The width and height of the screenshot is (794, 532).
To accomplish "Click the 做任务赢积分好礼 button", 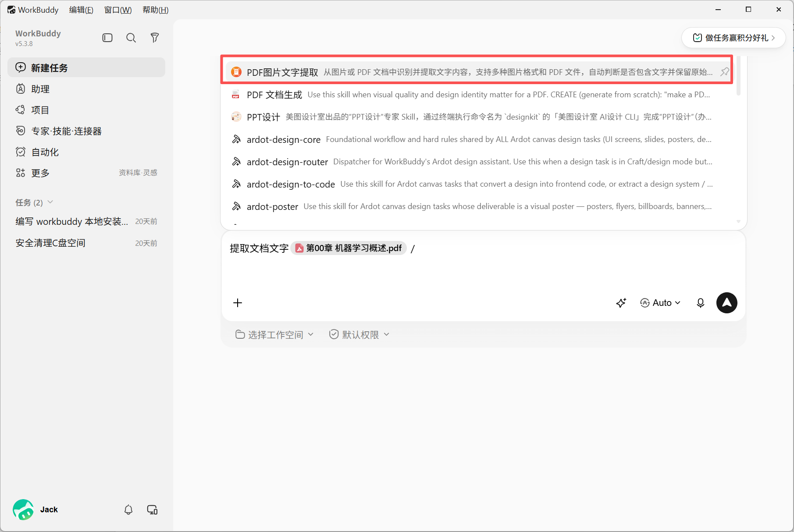I will click(733, 38).
